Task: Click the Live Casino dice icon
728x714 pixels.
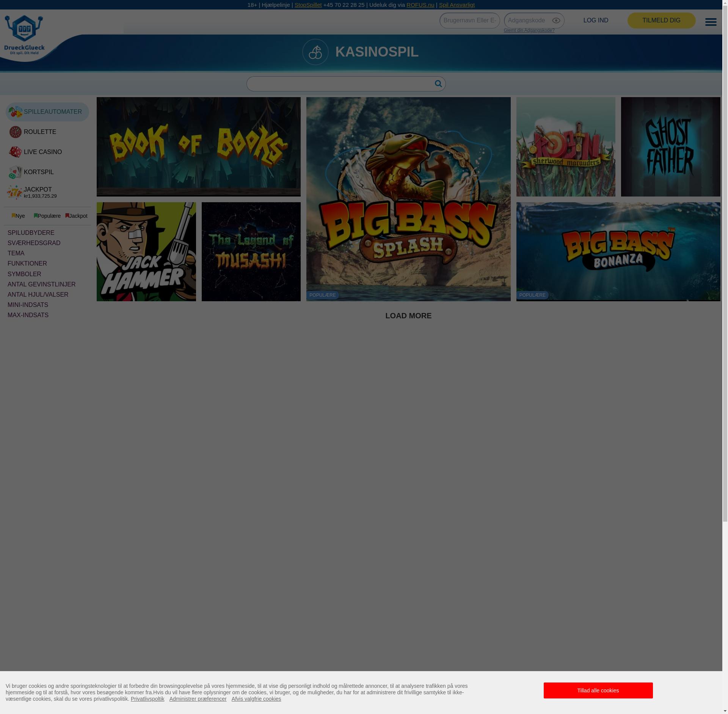Action: click(x=16, y=152)
